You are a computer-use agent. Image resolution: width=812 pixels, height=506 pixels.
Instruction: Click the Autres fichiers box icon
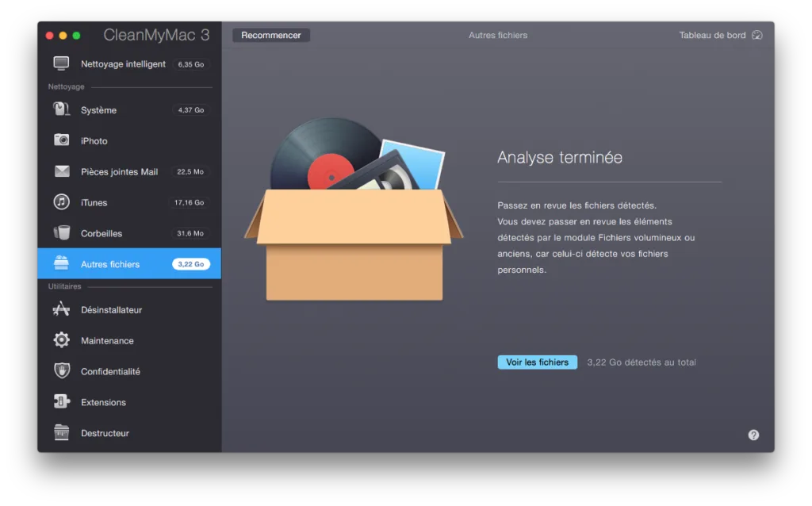(61, 263)
